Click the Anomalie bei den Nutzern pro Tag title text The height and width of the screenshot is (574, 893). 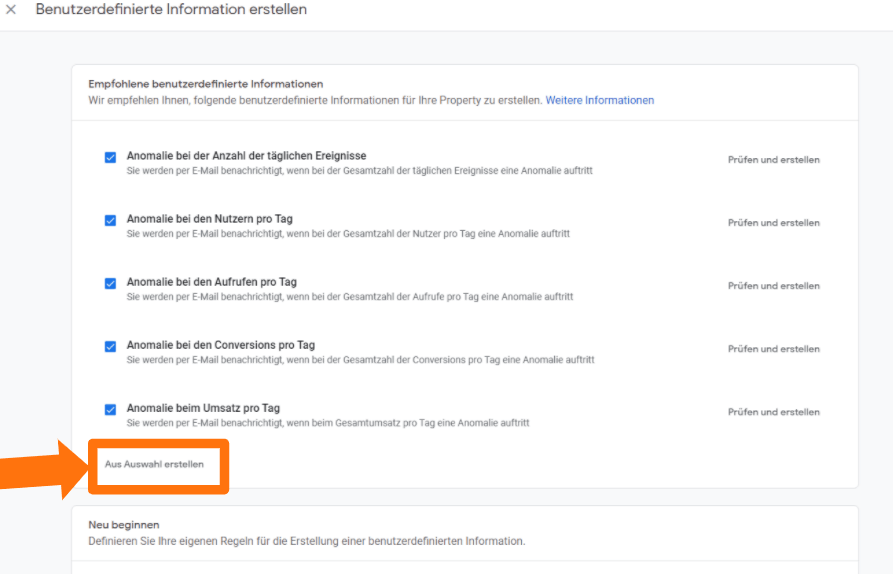click(209, 219)
